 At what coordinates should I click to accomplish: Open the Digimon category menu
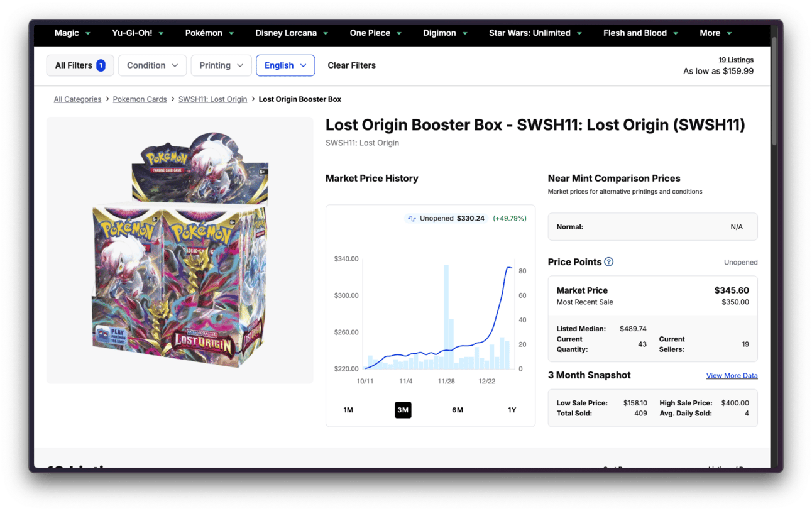[x=445, y=33]
